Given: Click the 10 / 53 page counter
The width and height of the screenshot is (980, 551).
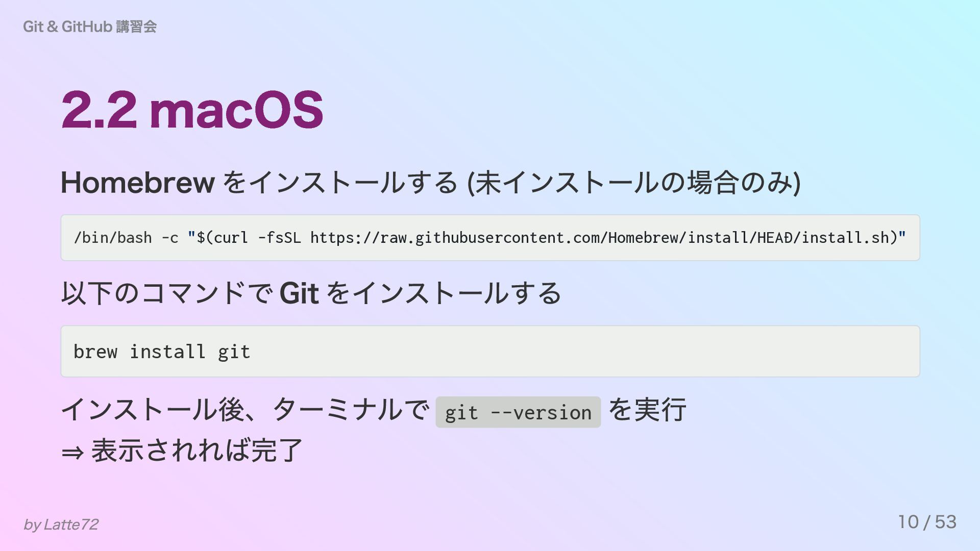Looking at the screenshot, I should coord(927,522).
